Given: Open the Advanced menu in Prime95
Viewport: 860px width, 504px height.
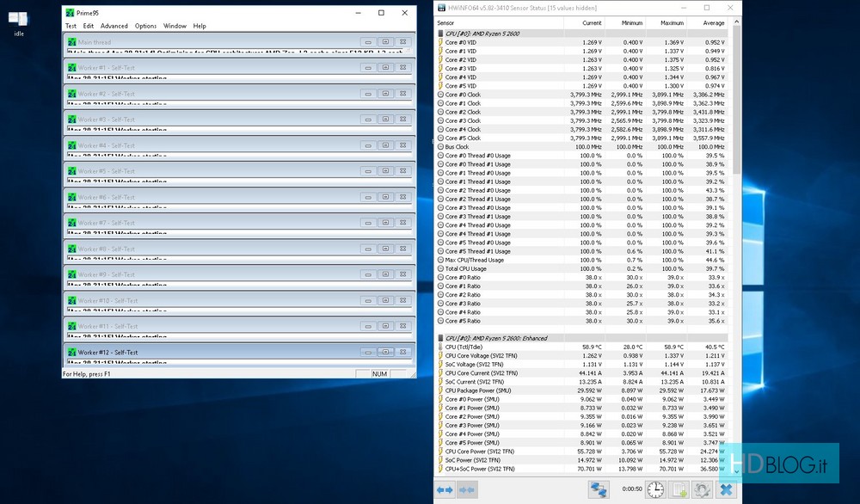Looking at the screenshot, I should pyautogui.click(x=114, y=26).
